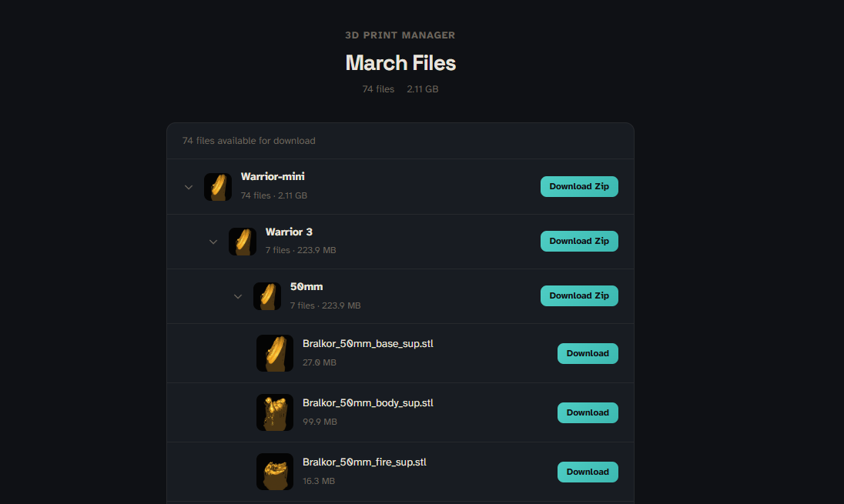Select the Warrior 3 folder name

click(x=289, y=232)
